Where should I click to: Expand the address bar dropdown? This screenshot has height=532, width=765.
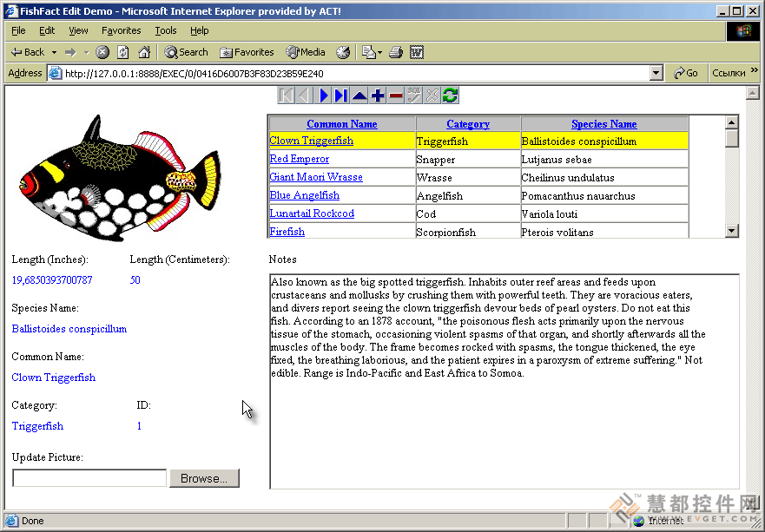[656, 73]
